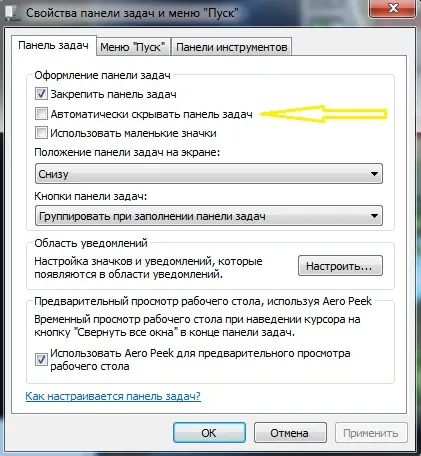Click the Применить button

371,433
